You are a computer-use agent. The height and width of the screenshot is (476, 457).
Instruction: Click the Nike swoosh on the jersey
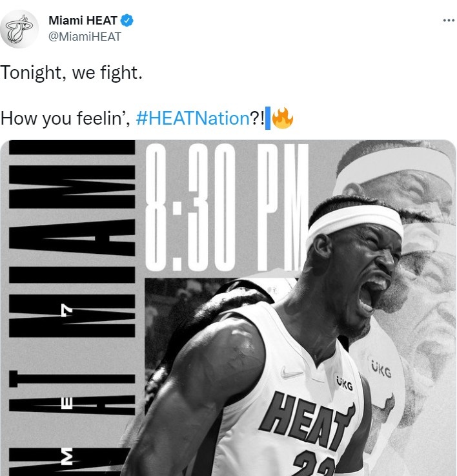click(291, 373)
